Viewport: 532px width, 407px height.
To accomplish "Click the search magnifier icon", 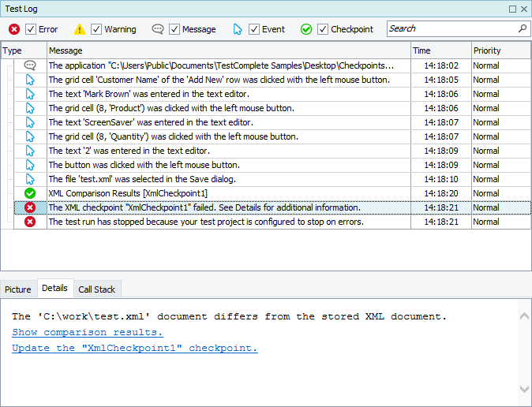I will [x=522, y=28].
